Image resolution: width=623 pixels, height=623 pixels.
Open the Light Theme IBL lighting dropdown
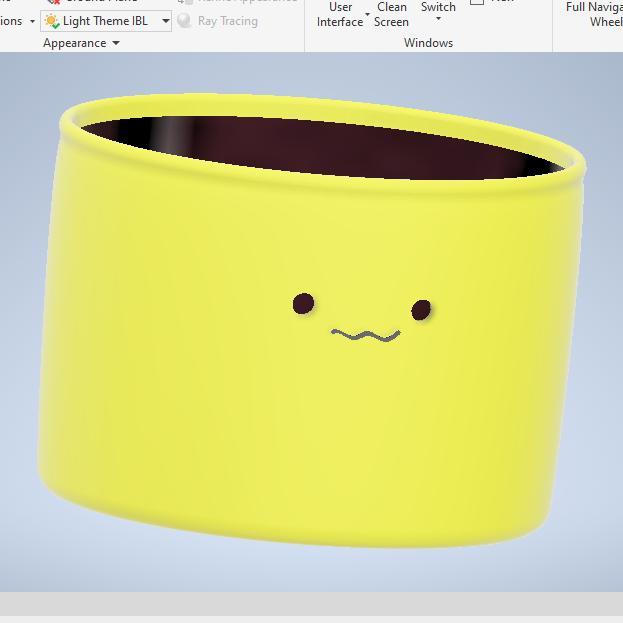point(106,21)
